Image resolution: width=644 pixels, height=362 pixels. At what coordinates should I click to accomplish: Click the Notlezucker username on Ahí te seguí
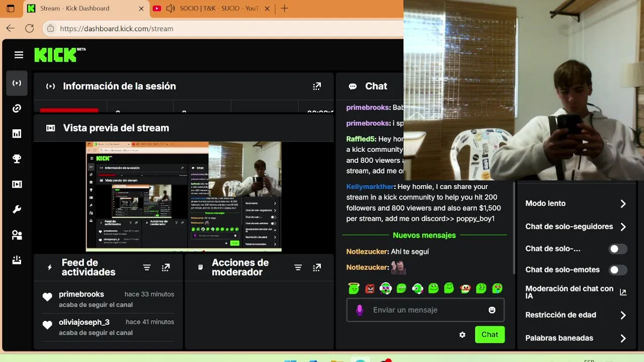click(367, 251)
